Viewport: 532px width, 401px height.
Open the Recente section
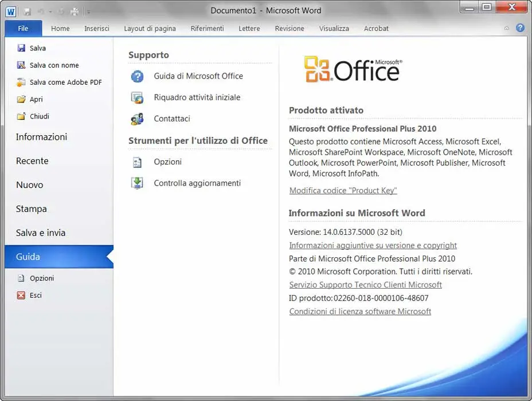click(59, 161)
